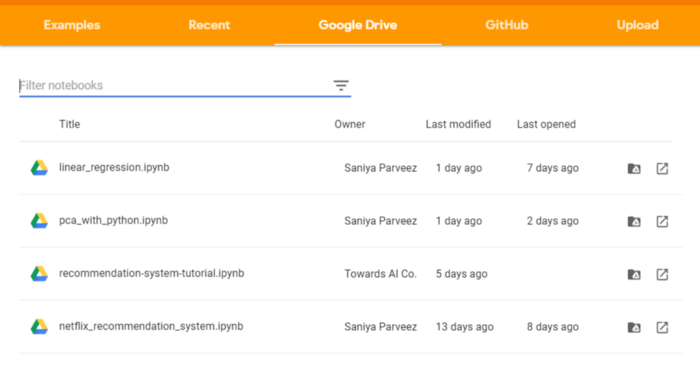Locate linear_regression.ipynb in Drive folder icon
Viewport: 700px width, 372px height.
click(x=634, y=168)
